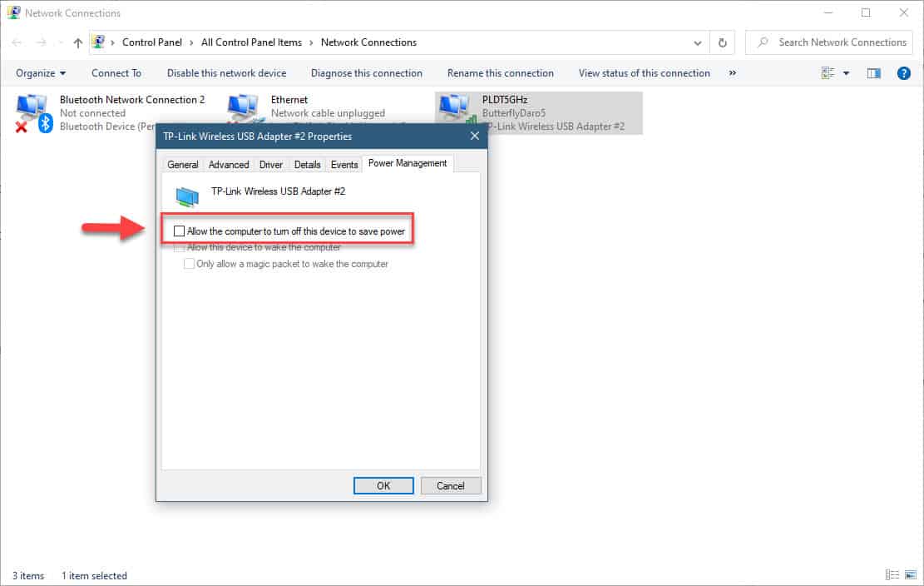Open the Events tab
924x586 pixels.
pos(344,165)
